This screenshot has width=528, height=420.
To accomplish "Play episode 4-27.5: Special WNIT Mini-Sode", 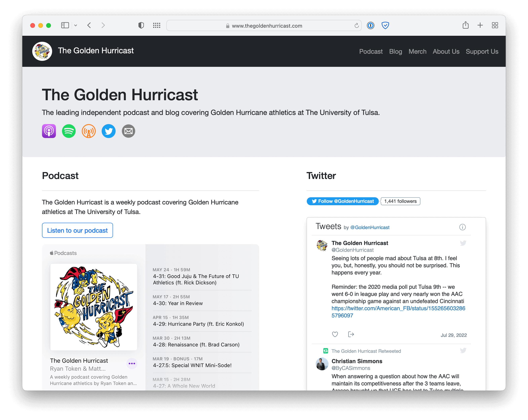I will coord(202,362).
